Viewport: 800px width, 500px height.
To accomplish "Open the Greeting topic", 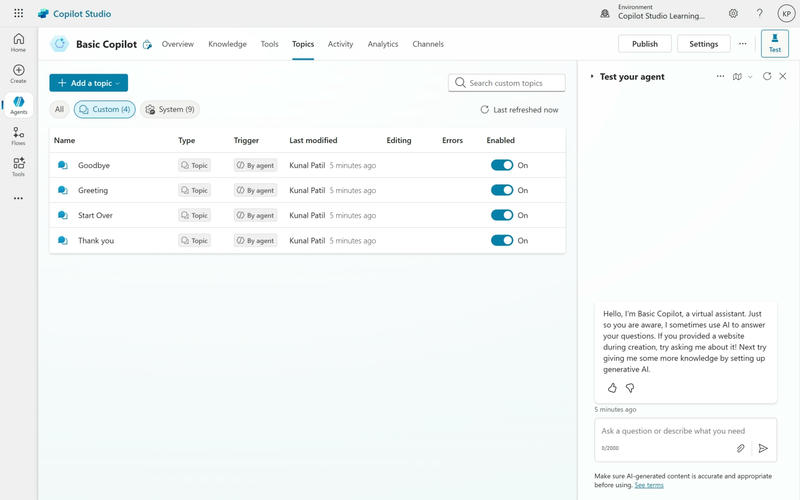I will 93,190.
